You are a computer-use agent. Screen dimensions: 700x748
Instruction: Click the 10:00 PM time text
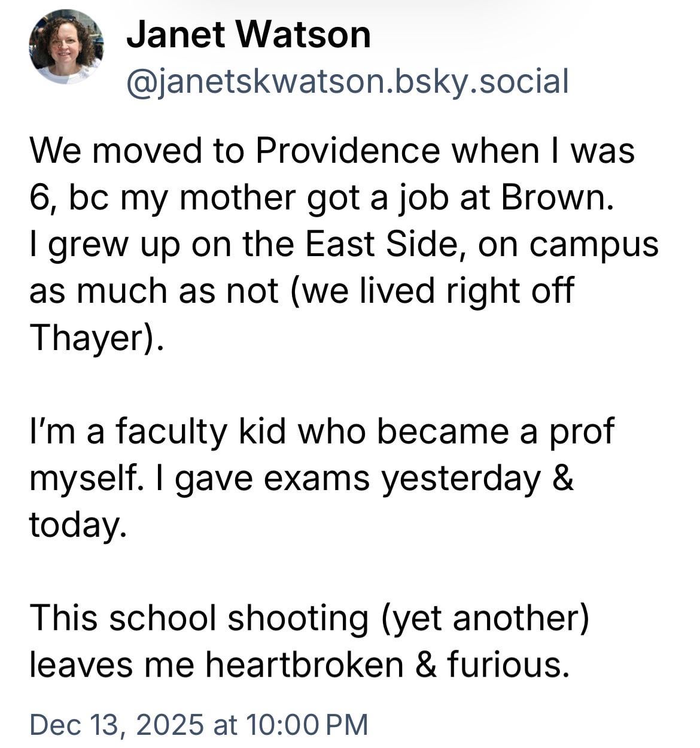pos(306,724)
